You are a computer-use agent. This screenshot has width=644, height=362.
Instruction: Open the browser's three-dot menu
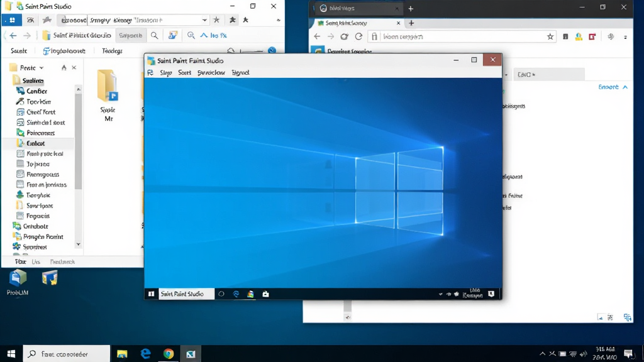(626, 37)
